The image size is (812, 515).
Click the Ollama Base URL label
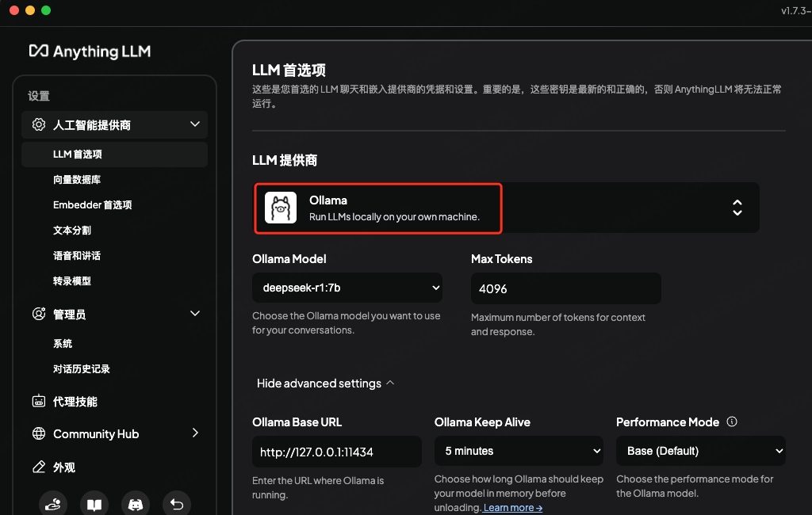(297, 422)
